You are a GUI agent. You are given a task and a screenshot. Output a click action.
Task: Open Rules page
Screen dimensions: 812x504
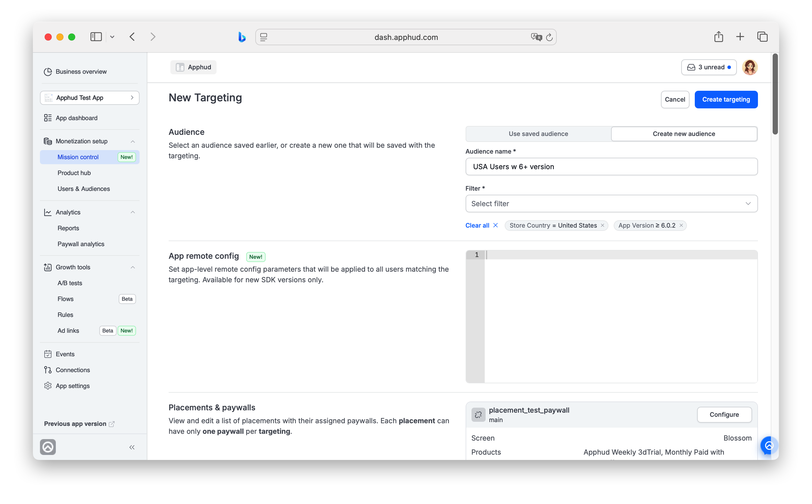tap(65, 315)
